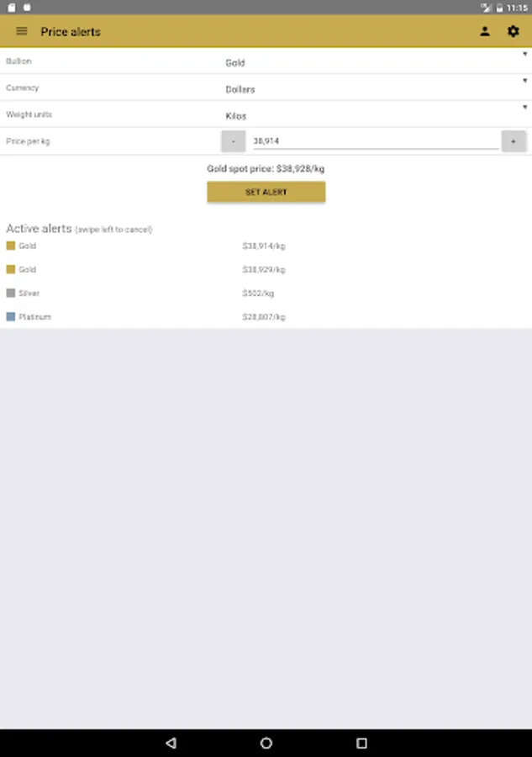Click the blue Platinum color swatch

click(x=11, y=317)
